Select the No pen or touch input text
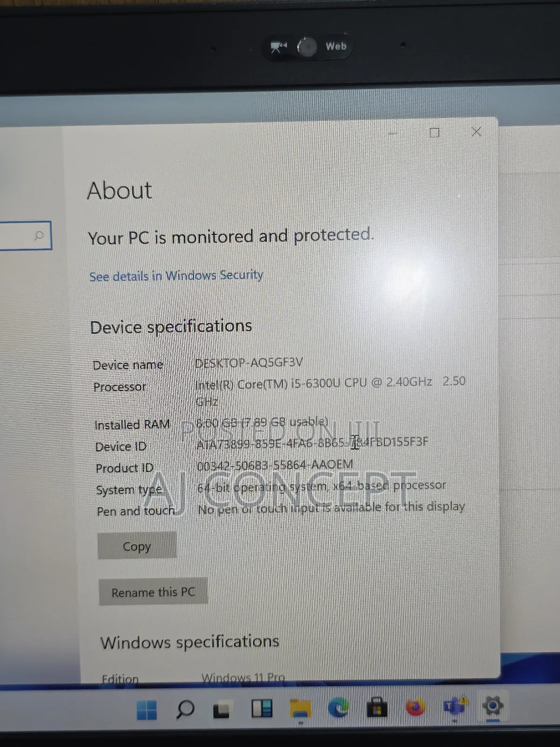The image size is (560, 747). click(331, 508)
